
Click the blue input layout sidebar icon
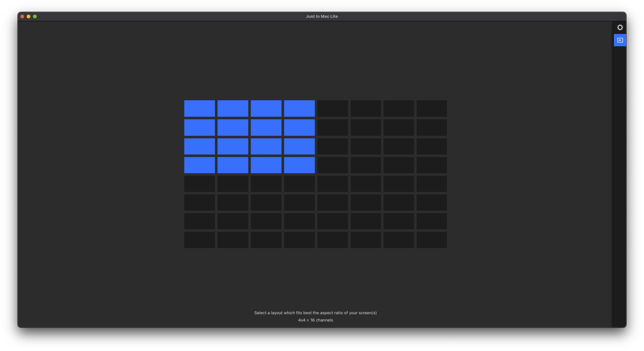[x=620, y=40]
